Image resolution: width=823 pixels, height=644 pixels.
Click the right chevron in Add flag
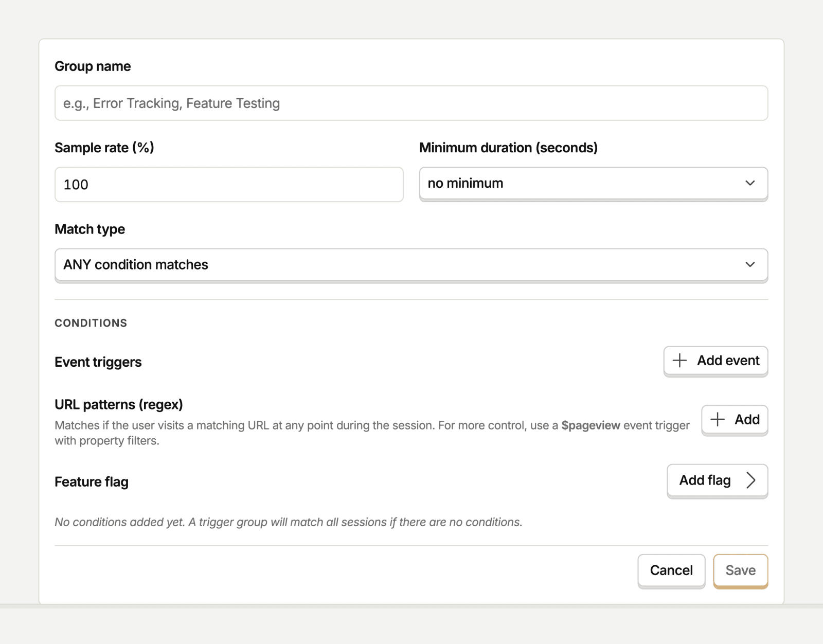tap(751, 480)
